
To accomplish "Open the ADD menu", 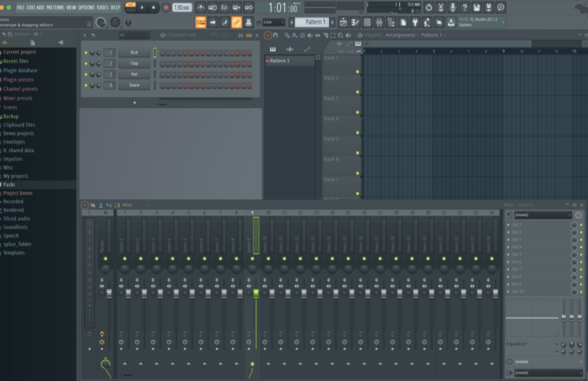I will [40, 7].
